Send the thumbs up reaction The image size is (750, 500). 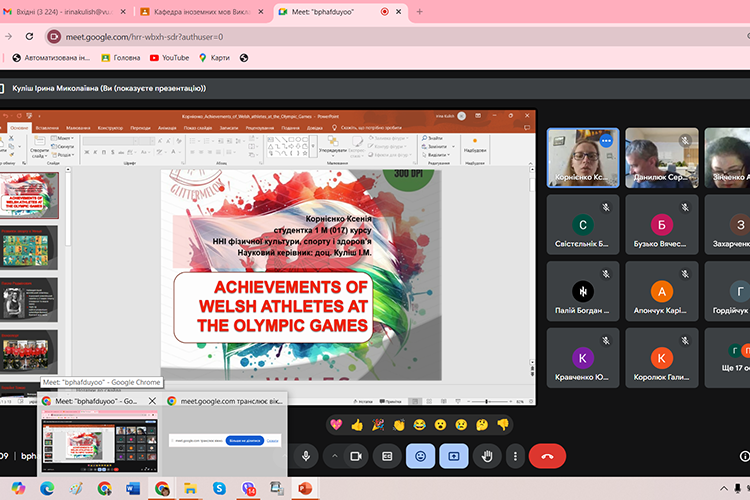pos(357,424)
